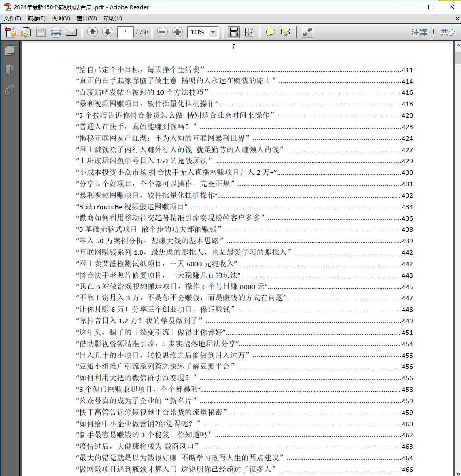The image size is (461, 476).
Task: Click the convert file icon in the toolbar
Action: pyautogui.click(x=26, y=32)
